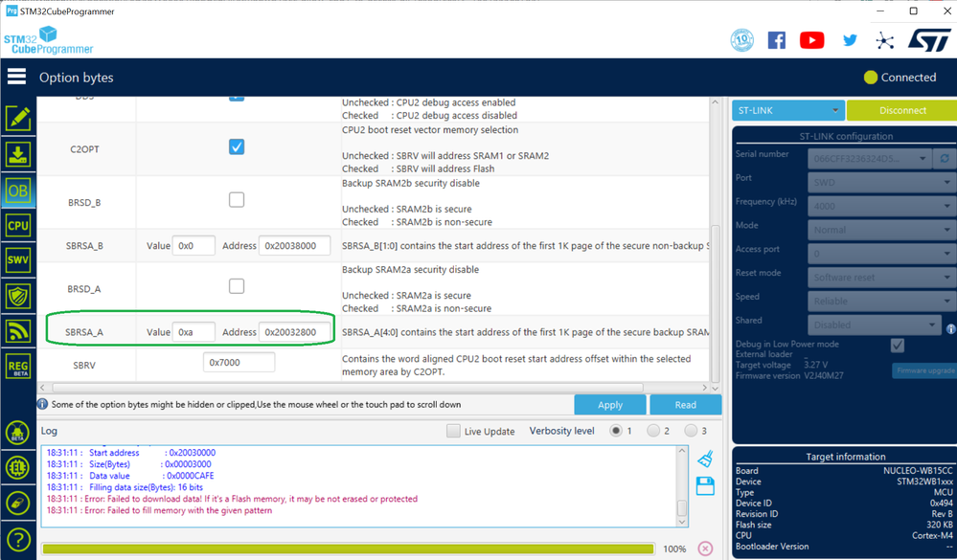Click the progress bar at 100%
This screenshot has width=957, height=560.
[348, 549]
